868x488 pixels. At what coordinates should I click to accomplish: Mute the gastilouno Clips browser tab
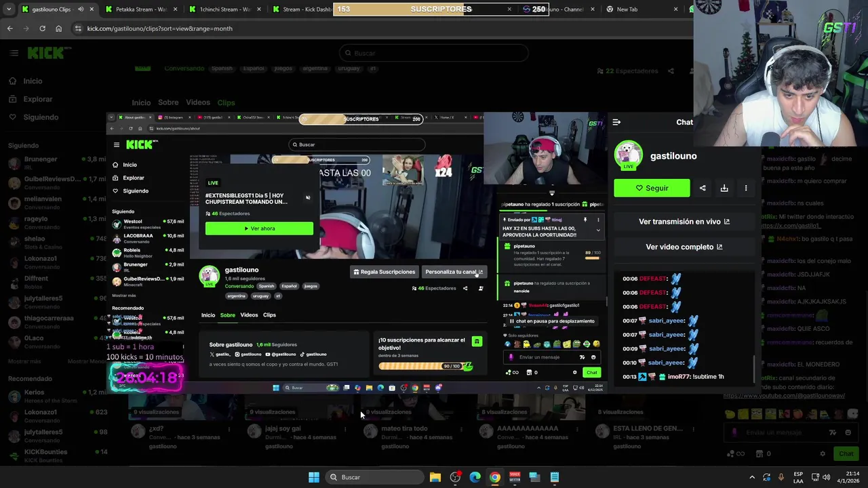pyautogui.click(x=81, y=9)
